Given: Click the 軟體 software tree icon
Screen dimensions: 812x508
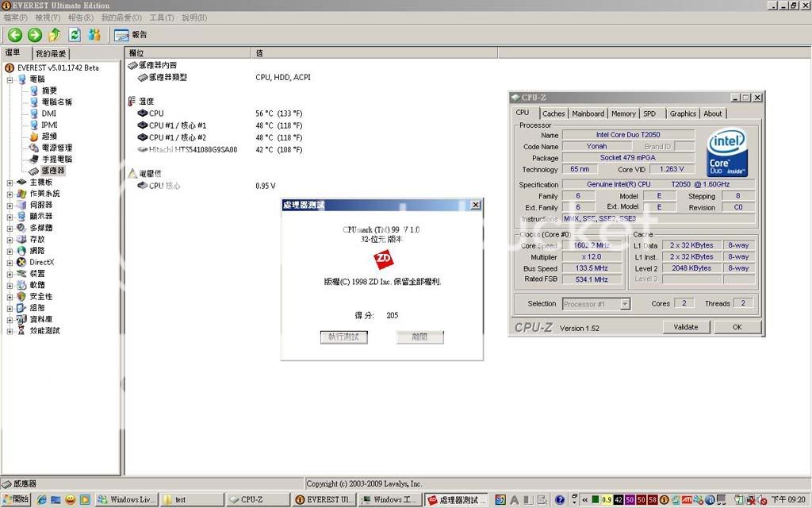Looking at the screenshot, I should point(21,285).
